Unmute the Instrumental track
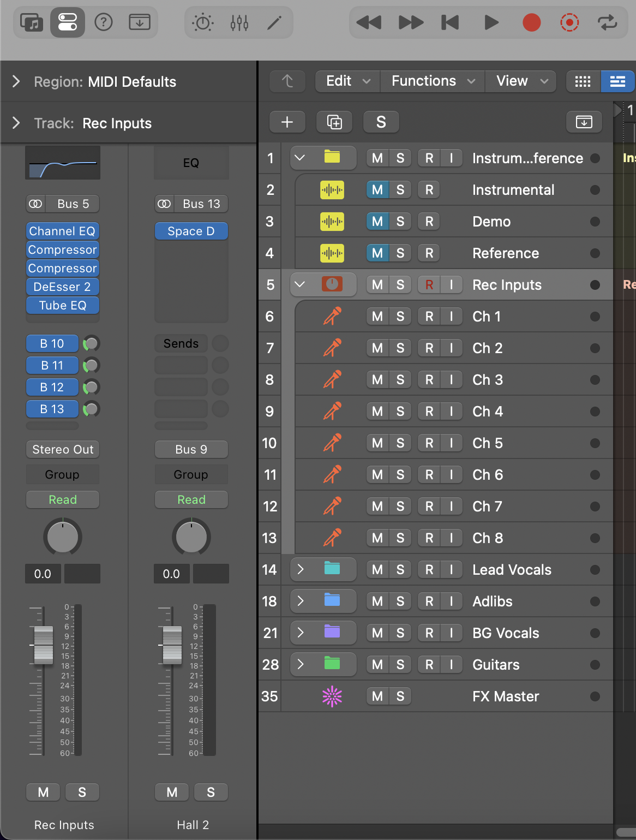 pos(377,190)
